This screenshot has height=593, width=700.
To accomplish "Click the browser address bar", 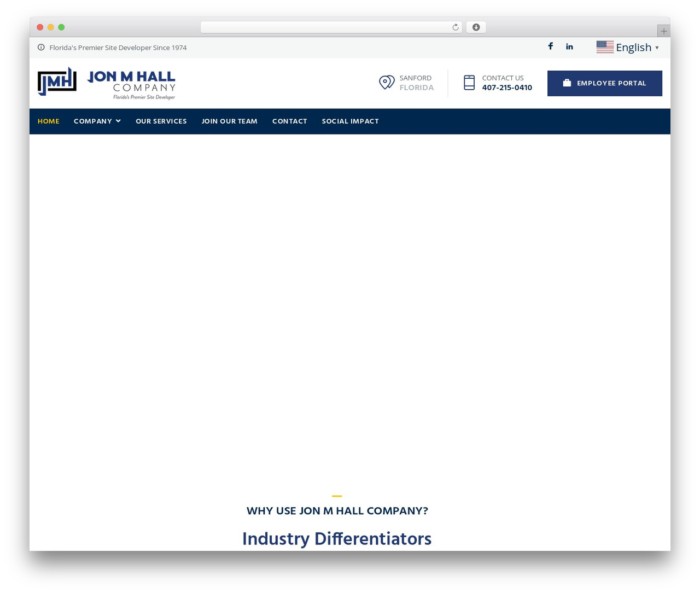I will coord(331,27).
